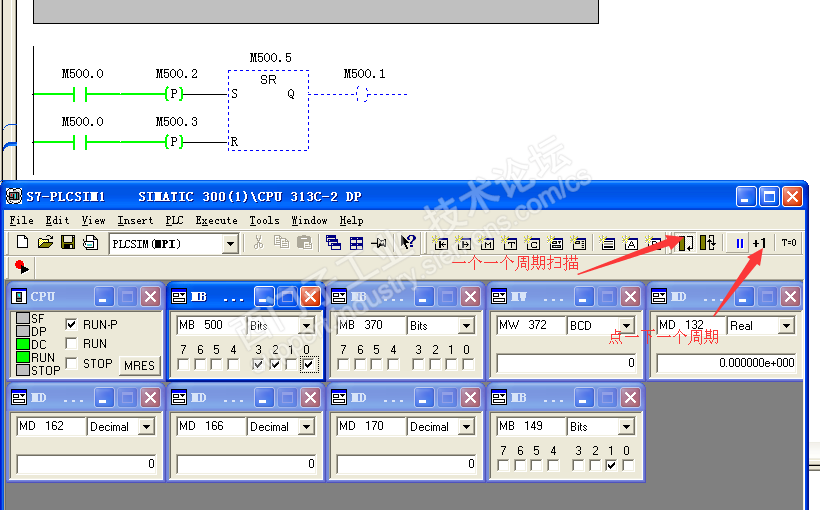Click the Paste clipboard icon

(x=304, y=242)
